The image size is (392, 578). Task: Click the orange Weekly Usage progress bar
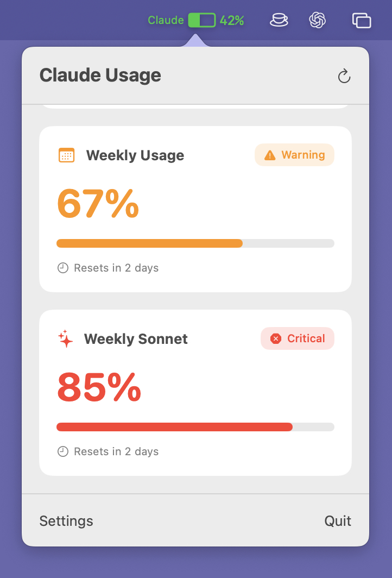pyautogui.click(x=150, y=243)
